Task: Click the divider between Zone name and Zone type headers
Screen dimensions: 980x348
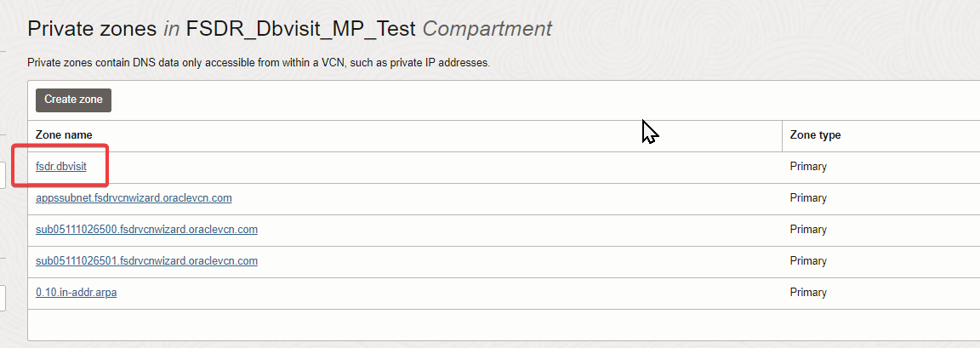Action: coord(782,135)
